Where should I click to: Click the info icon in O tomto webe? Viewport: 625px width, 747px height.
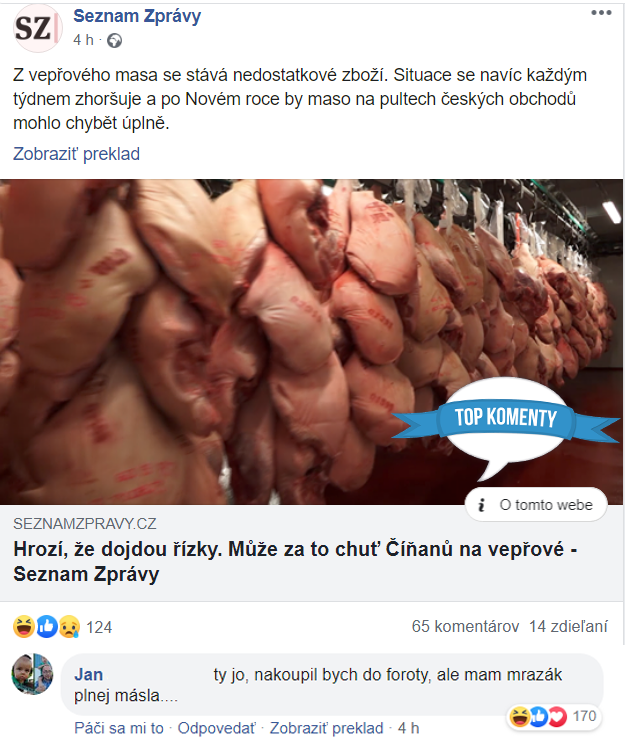[482, 505]
